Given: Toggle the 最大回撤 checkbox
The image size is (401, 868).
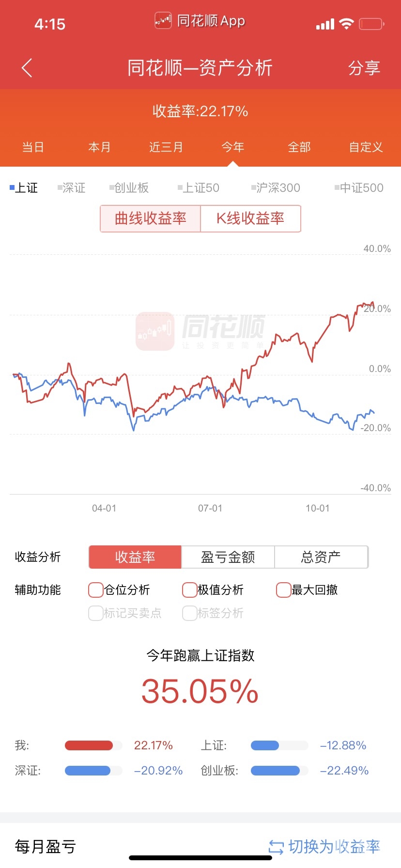Looking at the screenshot, I should point(283,590).
